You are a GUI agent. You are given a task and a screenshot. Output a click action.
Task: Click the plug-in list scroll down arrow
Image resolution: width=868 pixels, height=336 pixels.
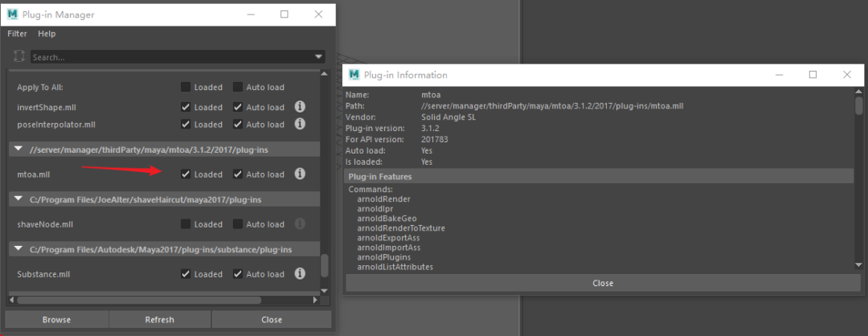point(325,290)
